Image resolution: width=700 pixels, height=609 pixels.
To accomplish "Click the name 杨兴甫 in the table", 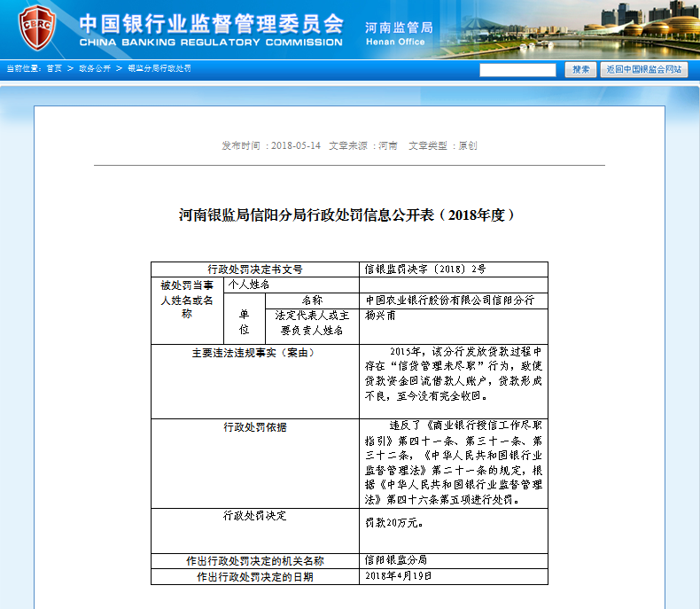I will click(381, 316).
